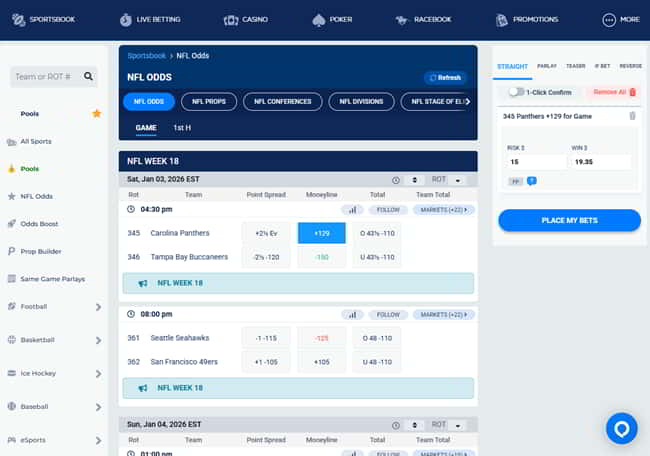
Task: Click the search magnifier icon in sidebar
Action: click(x=88, y=76)
